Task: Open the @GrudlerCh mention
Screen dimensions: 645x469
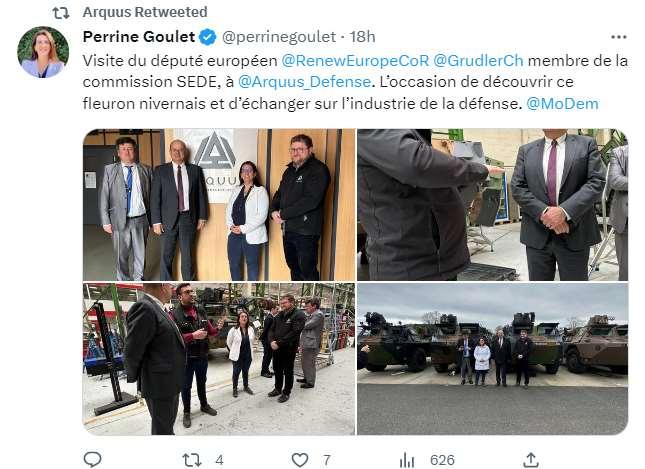Action: (478, 61)
